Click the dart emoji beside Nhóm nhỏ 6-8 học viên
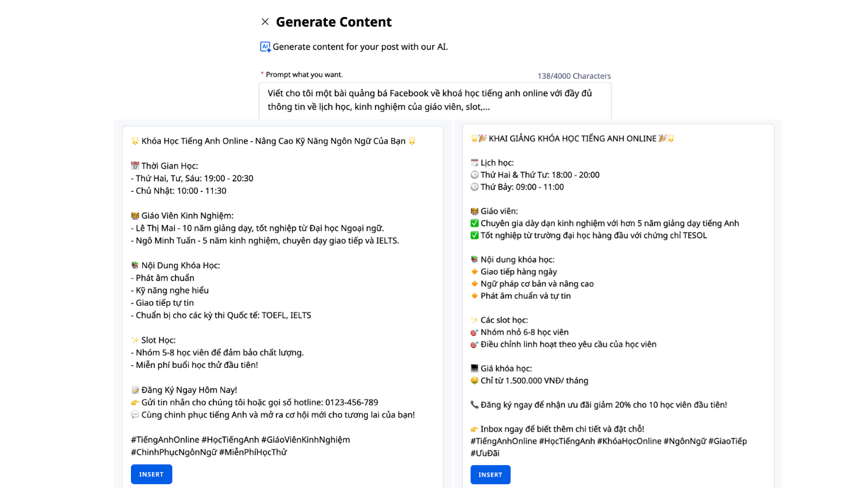This screenshot has width=868, height=488. tap(474, 332)
